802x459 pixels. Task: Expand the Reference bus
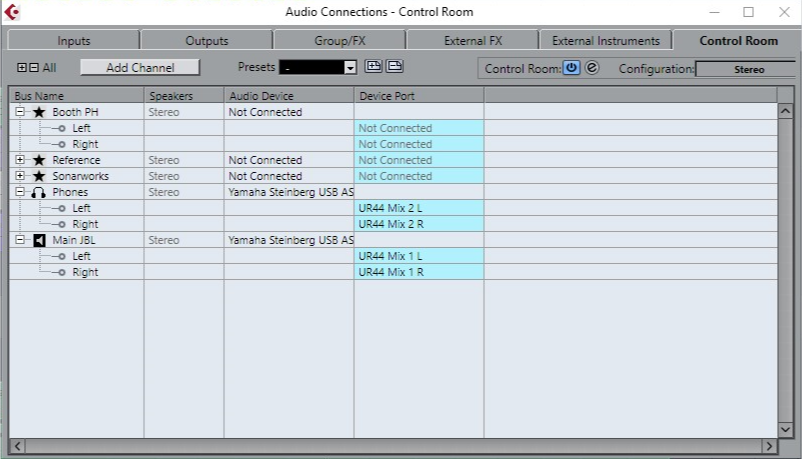pyautogui.click(x=20, y=160)
